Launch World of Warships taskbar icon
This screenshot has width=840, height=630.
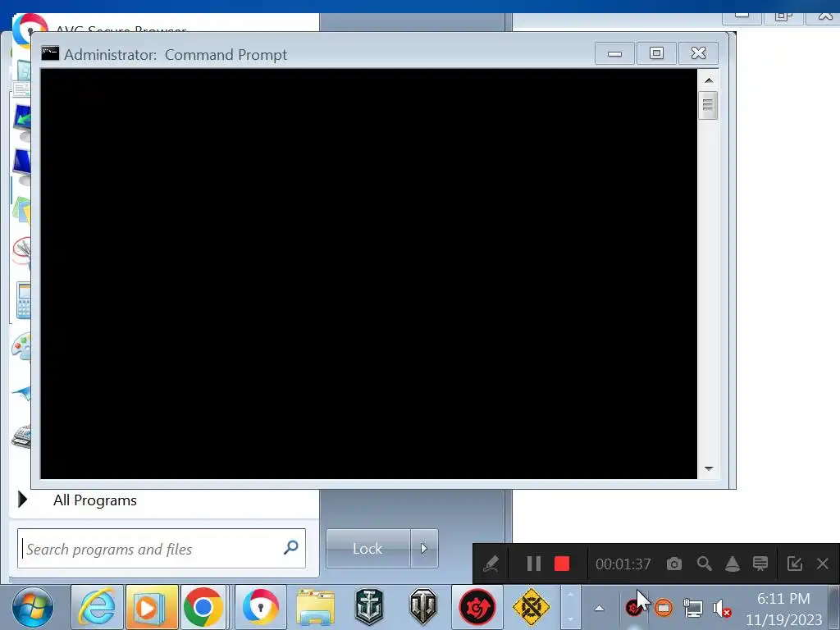[369, 607]
